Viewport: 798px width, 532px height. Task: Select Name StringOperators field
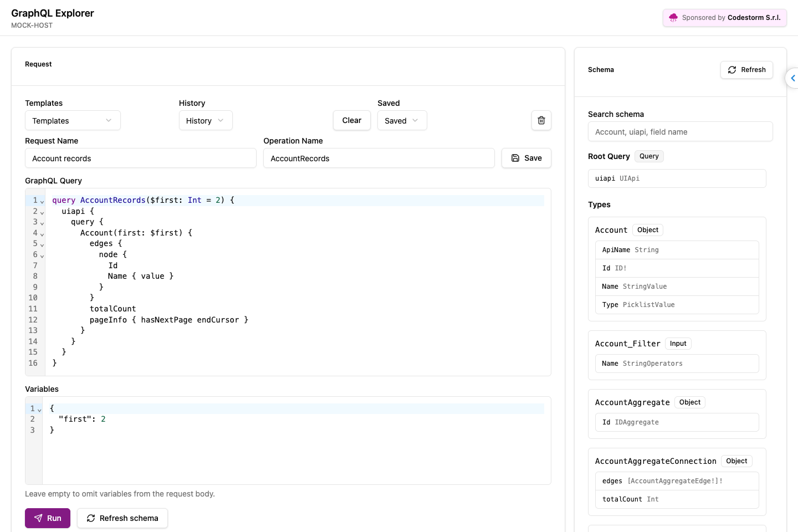click(x=677, y=364)
